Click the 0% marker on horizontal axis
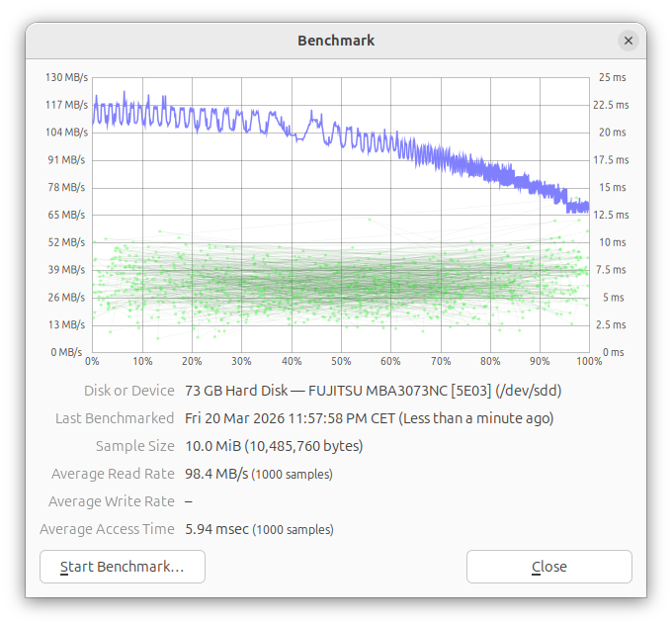The width and height of the screenshot is (672, 626). point(93,362)
